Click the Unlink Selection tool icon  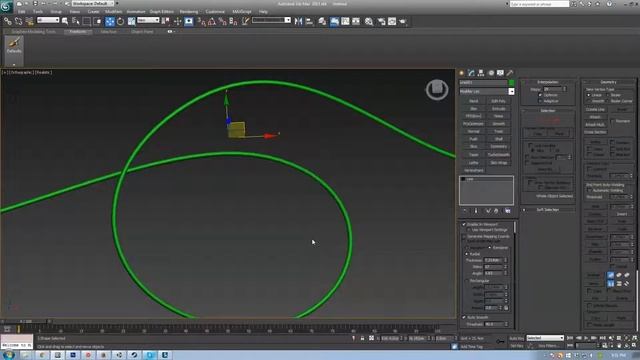click(x=18, y=21)
